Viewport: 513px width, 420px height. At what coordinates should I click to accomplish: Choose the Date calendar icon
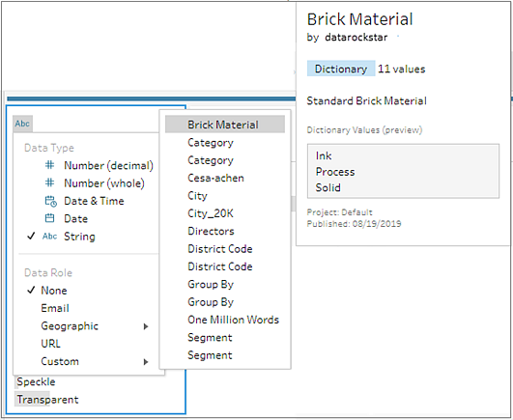click(49, 218)
